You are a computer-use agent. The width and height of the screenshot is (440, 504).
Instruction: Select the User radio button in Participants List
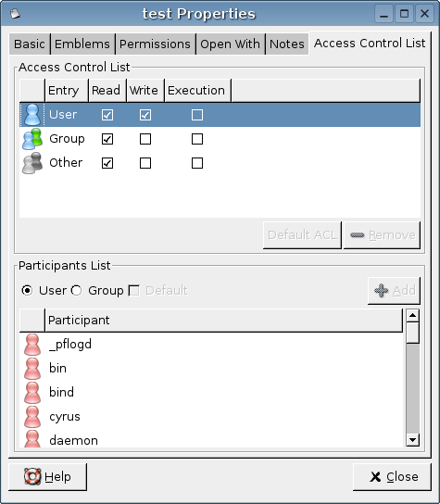click(x=27, y=291)
